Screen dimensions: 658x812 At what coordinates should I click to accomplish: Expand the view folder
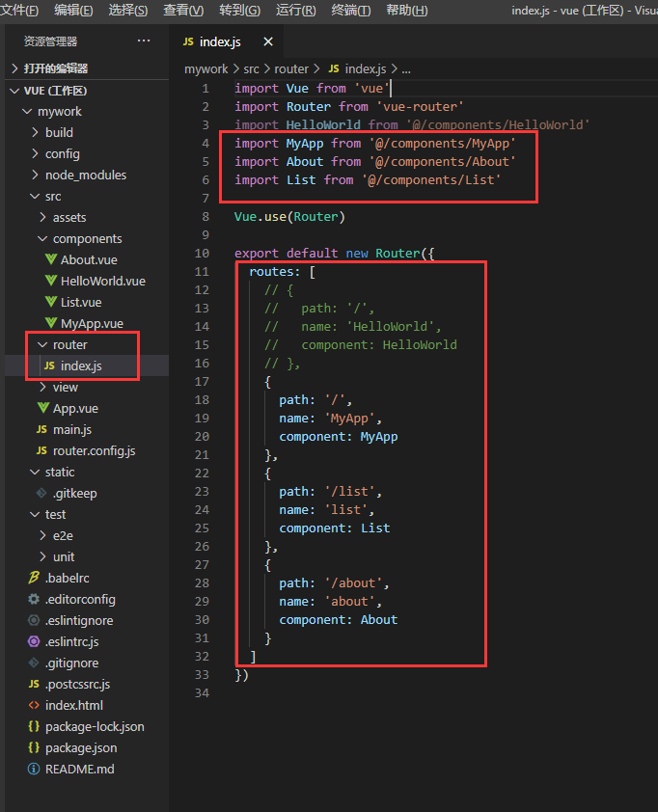point(42,387)
